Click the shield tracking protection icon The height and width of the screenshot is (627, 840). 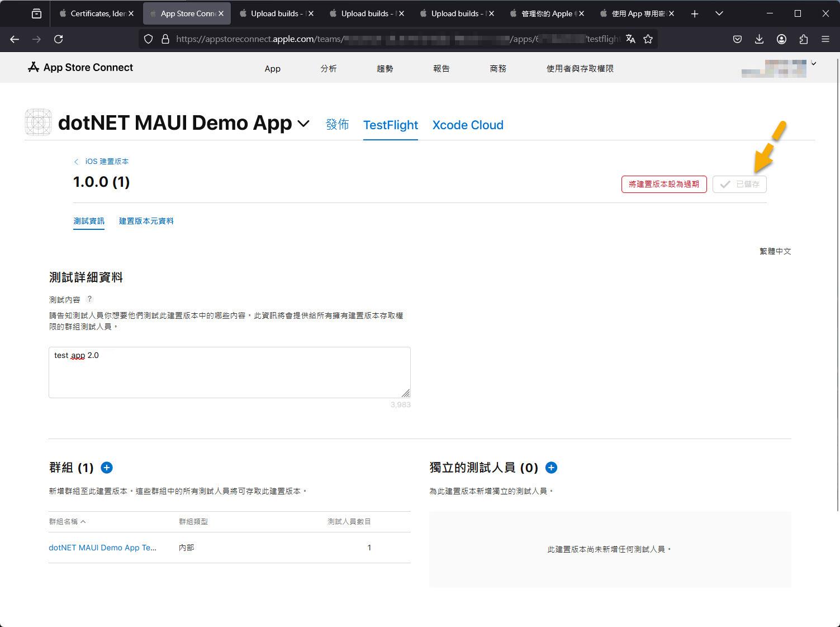[148, 39]
